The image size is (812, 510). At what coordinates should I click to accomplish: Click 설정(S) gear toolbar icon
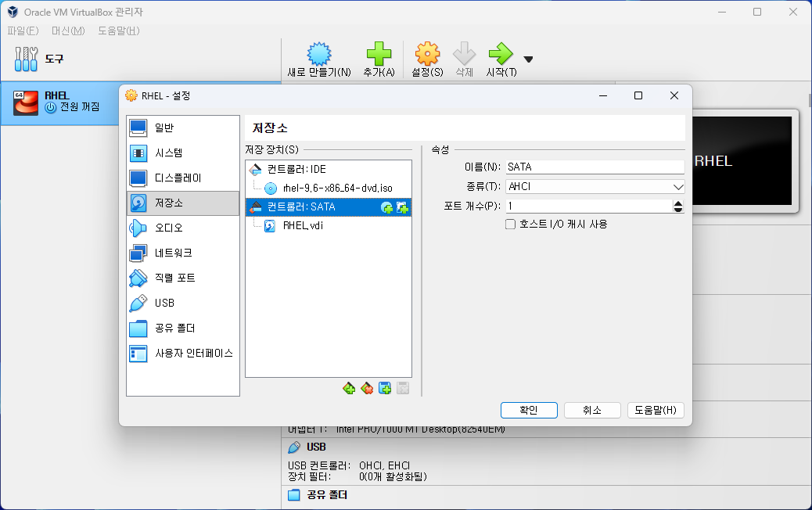point(427,59)
